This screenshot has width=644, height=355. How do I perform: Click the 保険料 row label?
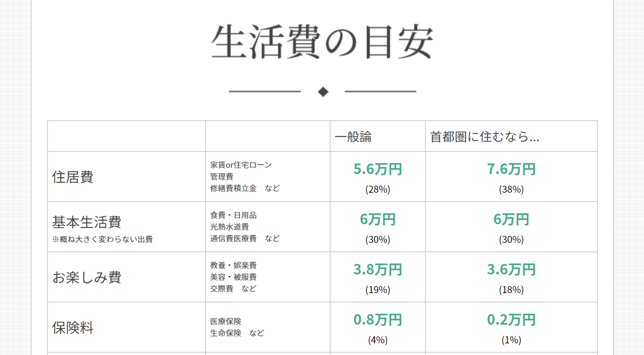pyautogui.click(x=73, y=327)
